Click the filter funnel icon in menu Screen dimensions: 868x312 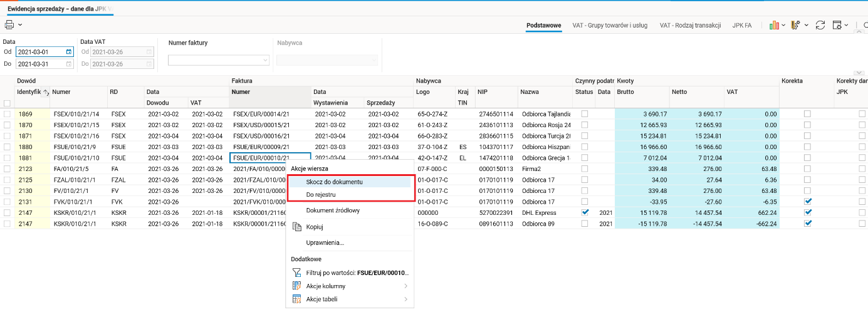pyautogui.click(x=297, y=273)
